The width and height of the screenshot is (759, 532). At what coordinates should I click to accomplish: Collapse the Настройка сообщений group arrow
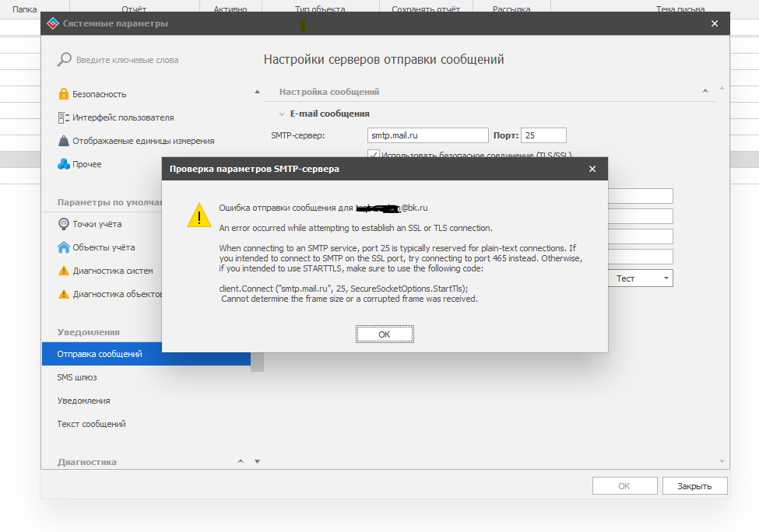(705, 92)
